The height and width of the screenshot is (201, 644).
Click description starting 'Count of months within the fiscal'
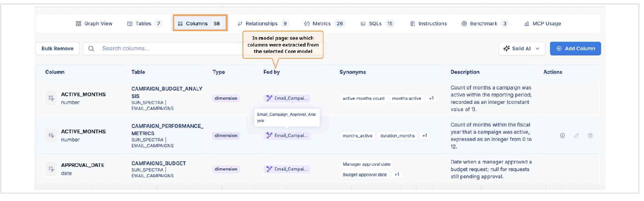coord(491,136)
